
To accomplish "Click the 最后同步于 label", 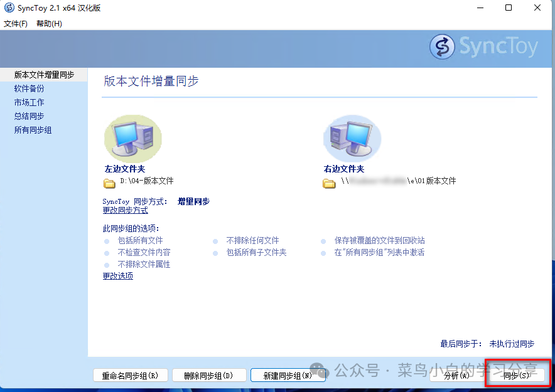I will point(461,344).
